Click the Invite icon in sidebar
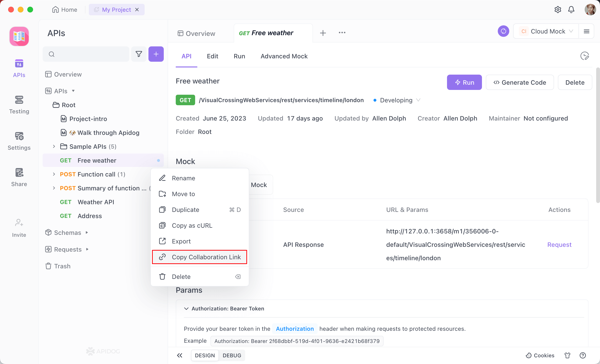 [x=19, y=228]
